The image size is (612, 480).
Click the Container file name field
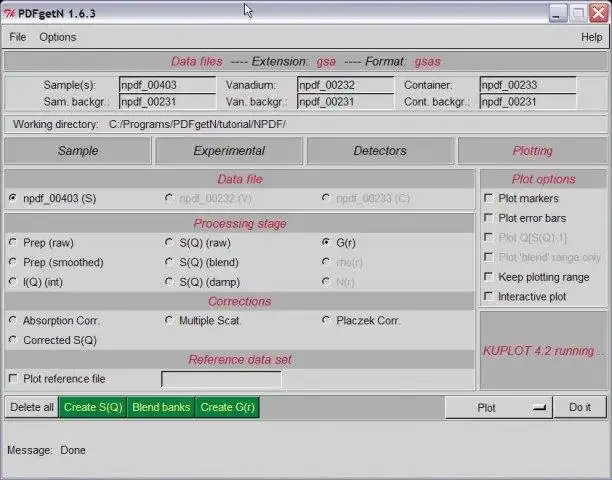(528, 85)
